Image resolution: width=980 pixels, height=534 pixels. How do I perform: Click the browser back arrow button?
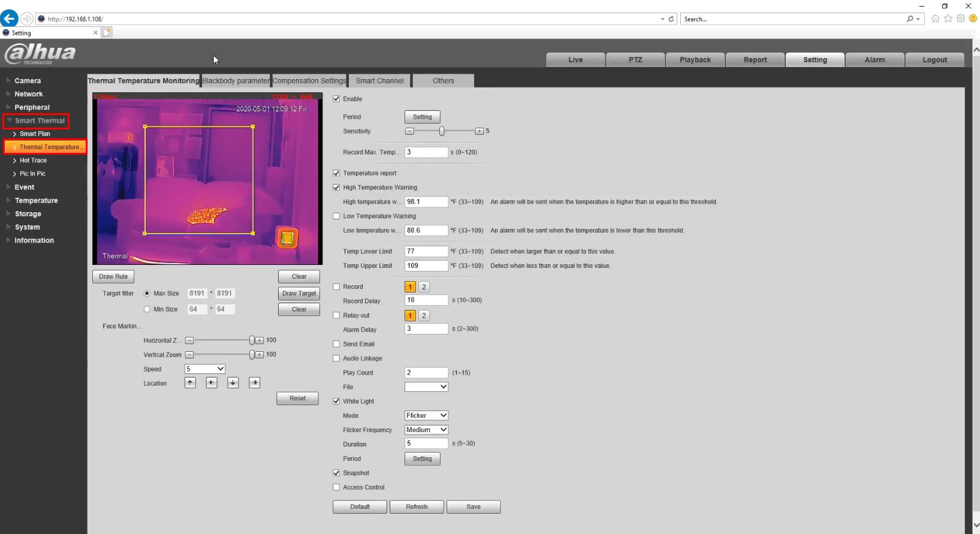pos(10,19)
